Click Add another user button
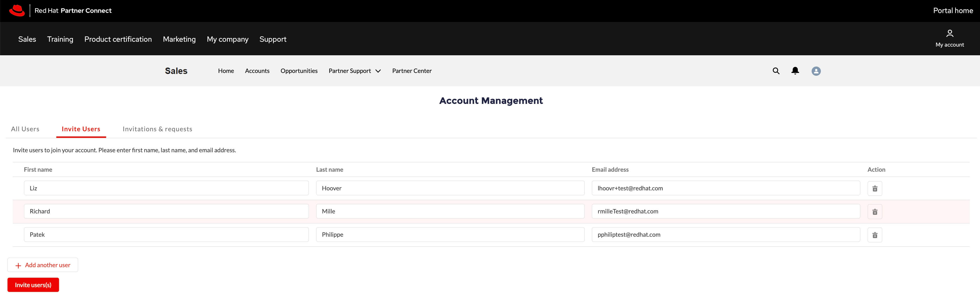The width and height of the screenshot is (980, 304). tap(43, 265)
